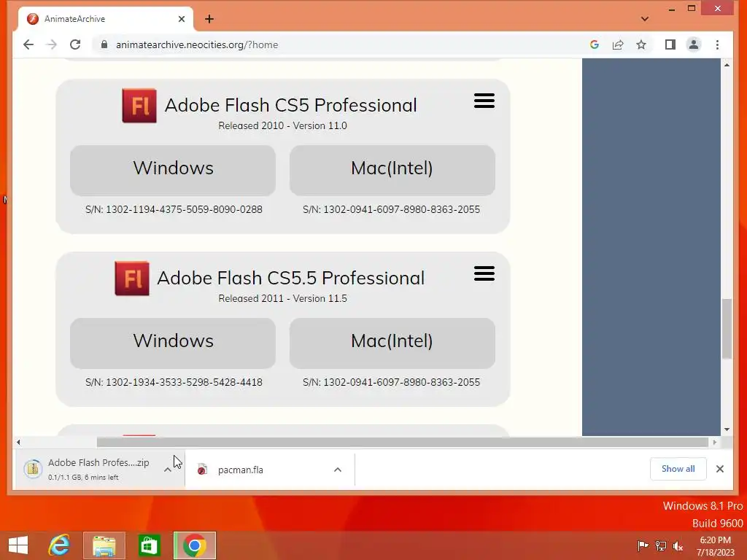Click the Adobe Flash CS5.5 Professional heading
The width and height of the screenshot is (747, 560).
290,278
